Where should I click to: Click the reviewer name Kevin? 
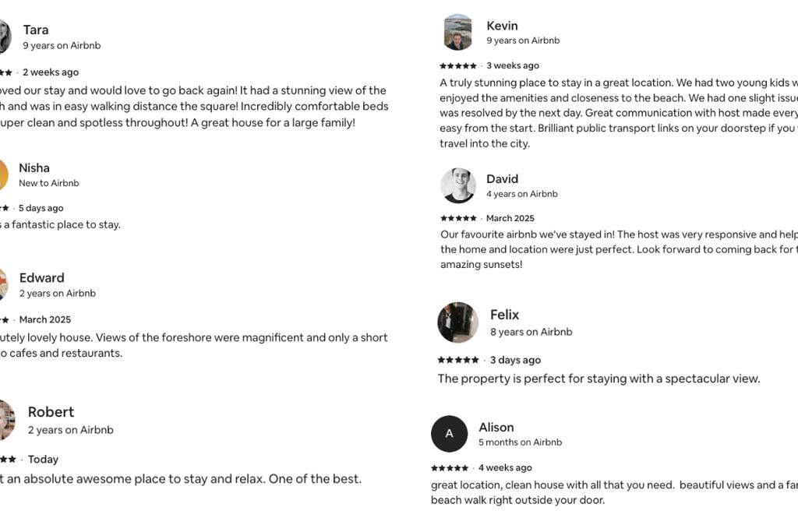click(502, 26)
